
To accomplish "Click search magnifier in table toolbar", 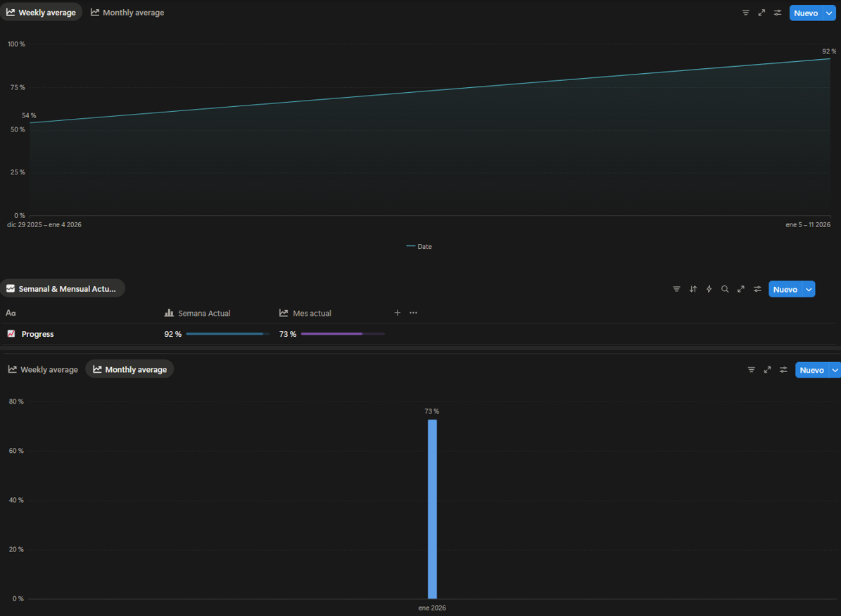I will pos(725,289).
